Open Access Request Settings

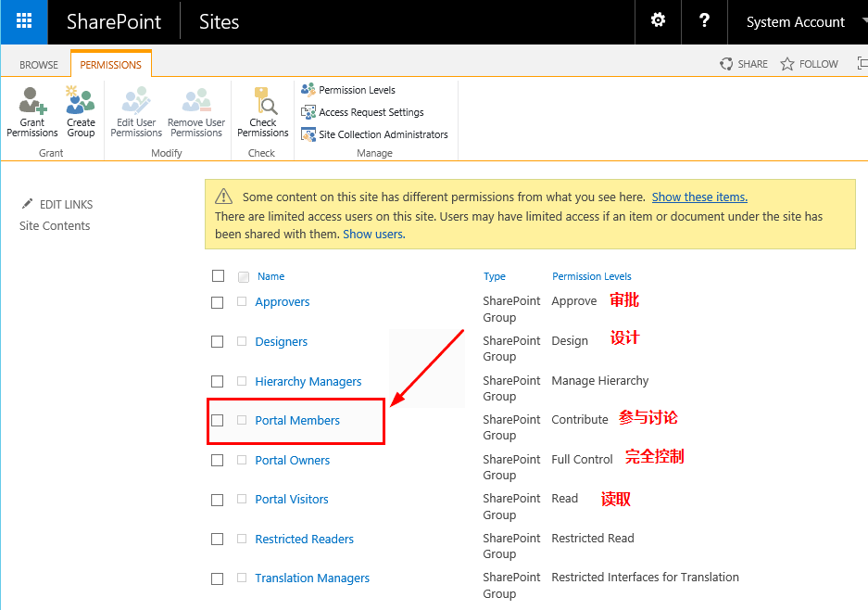pyautogui.click(x=362, y=112)
